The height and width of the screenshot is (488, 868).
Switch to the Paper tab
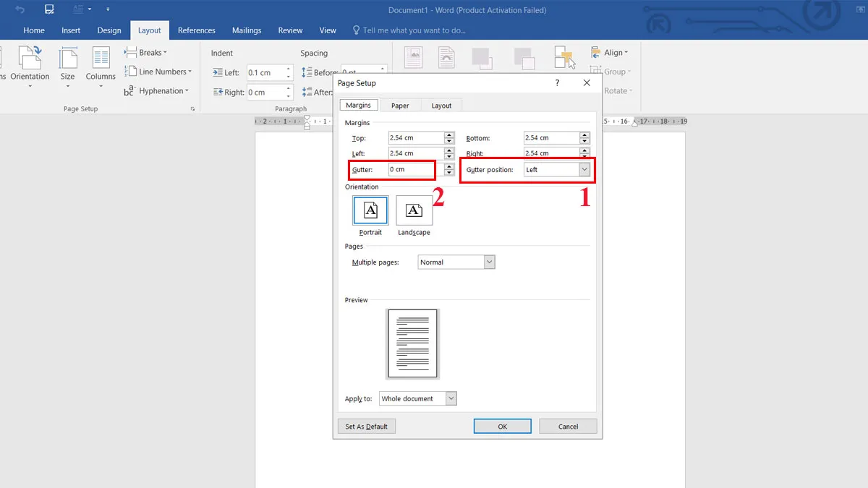point(400,106)
